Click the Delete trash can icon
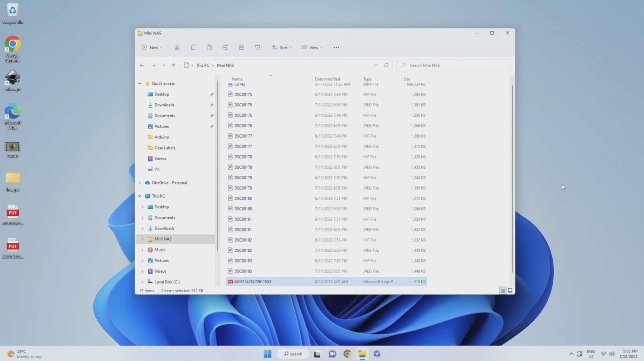 [x=257, y=48]
